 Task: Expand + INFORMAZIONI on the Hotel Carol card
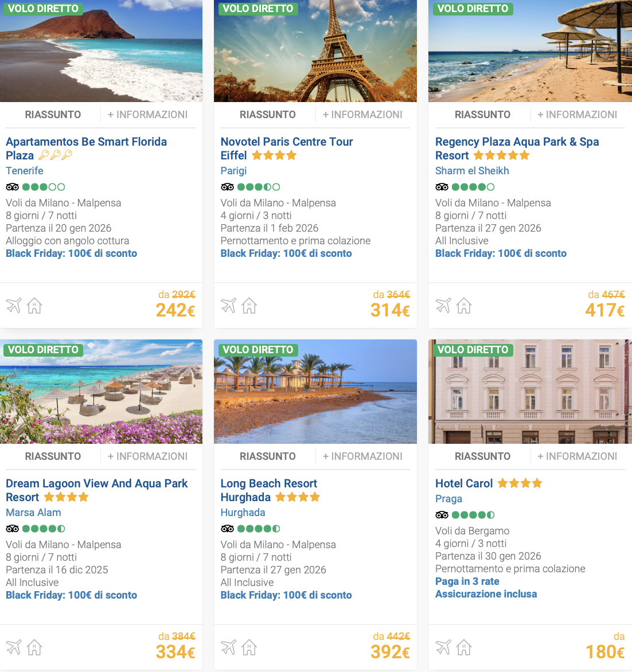(x=578, y=456)
